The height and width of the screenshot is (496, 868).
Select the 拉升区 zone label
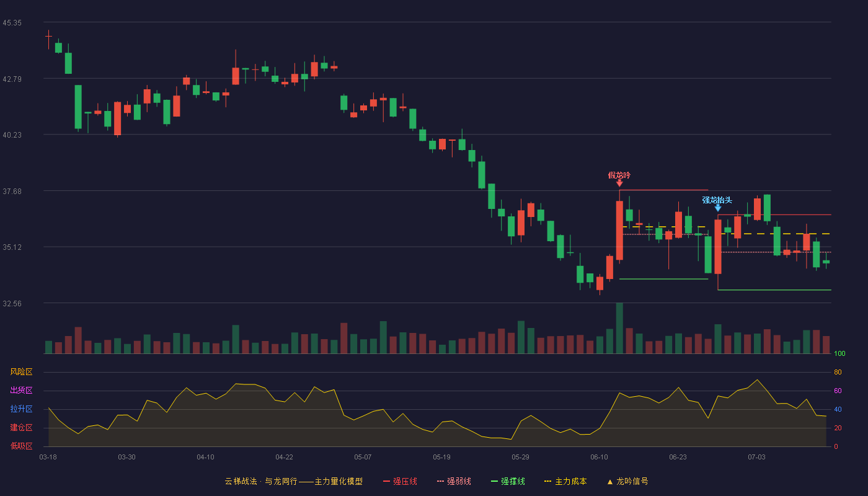pyautogui.click(x=21, y=409)
